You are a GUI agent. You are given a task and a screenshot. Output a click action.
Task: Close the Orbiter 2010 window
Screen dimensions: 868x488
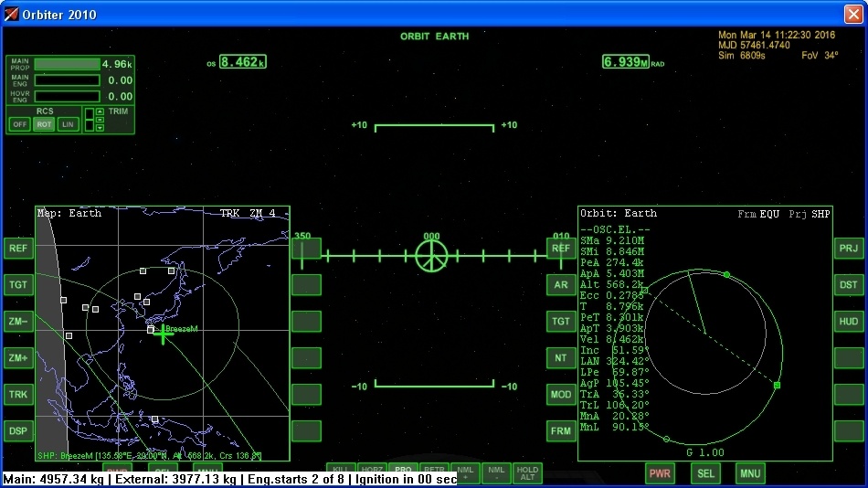[853, 14]
